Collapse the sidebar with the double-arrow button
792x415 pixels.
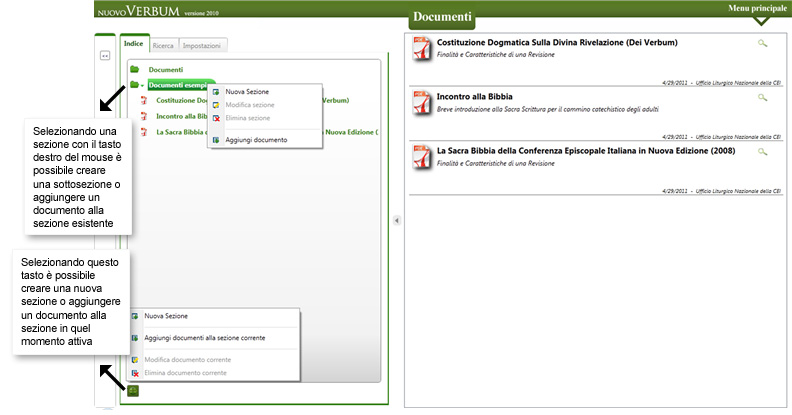[104, 56]
